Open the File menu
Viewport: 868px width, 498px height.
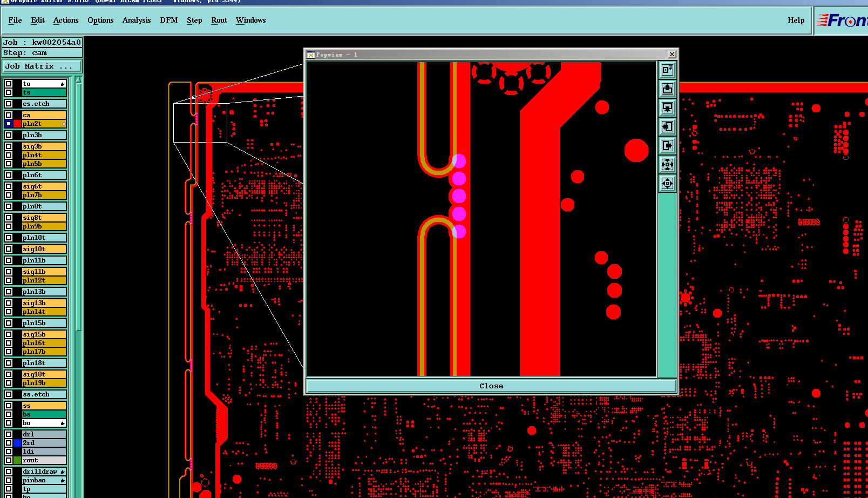[x=15, y=21]
